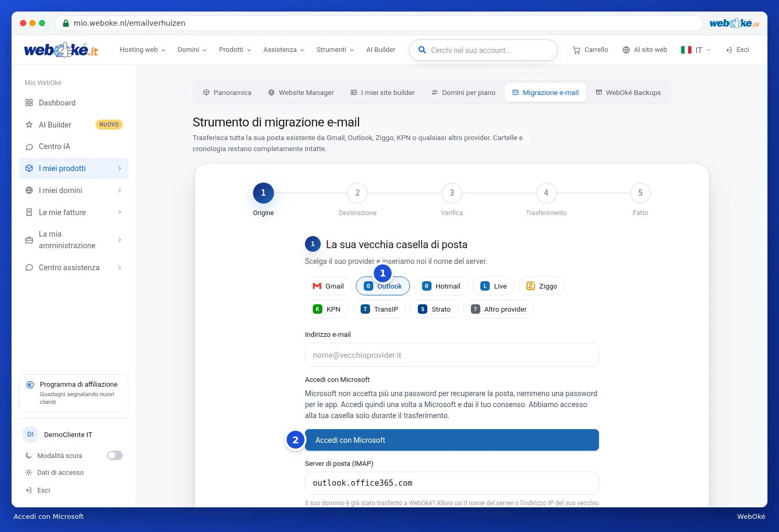Viewport: 779px width, 532px height.
Task: Click the Carrello cart icon
Action: (x=576, y=50)
